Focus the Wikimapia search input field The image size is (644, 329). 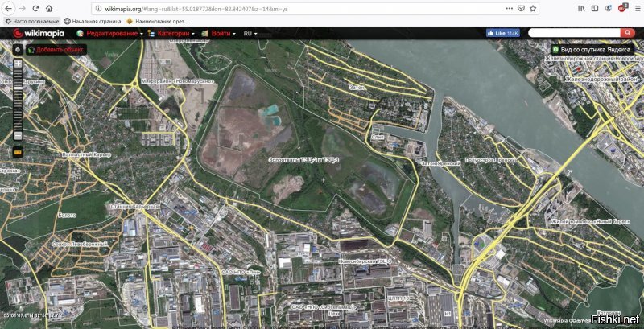(574, 33)
